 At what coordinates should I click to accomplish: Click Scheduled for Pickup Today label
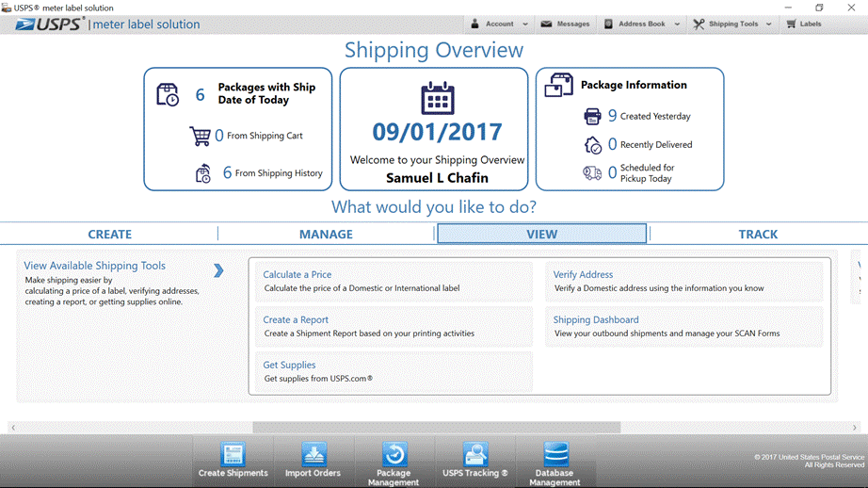(x=647, y=172)
